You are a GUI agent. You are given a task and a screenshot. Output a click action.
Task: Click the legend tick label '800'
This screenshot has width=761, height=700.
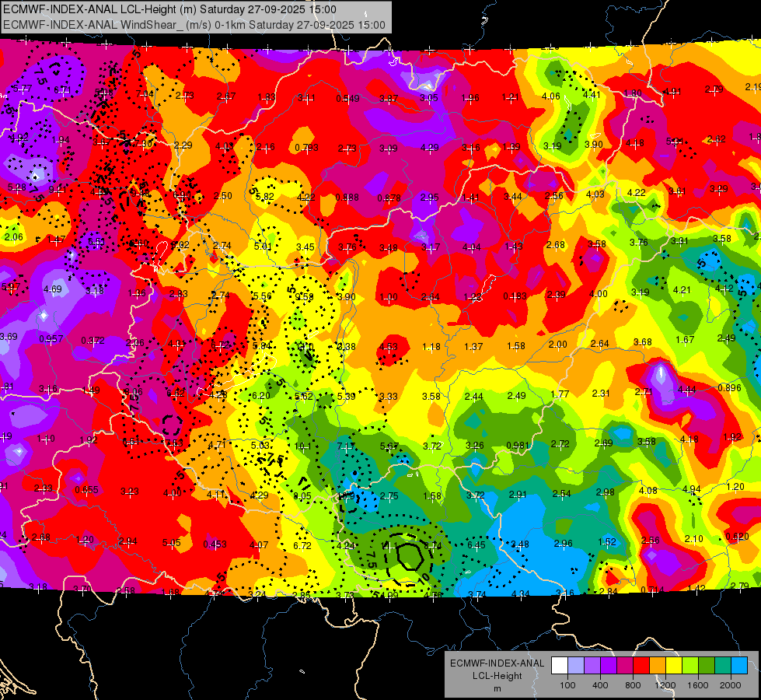pyautogui.click(x=633, y=685)
